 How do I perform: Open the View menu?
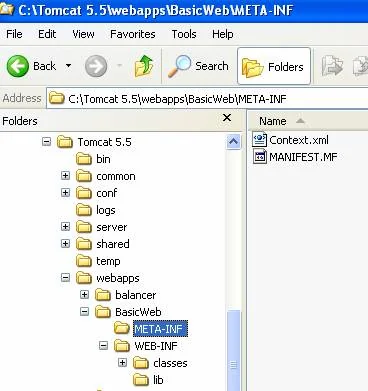[x=83, y=34]
